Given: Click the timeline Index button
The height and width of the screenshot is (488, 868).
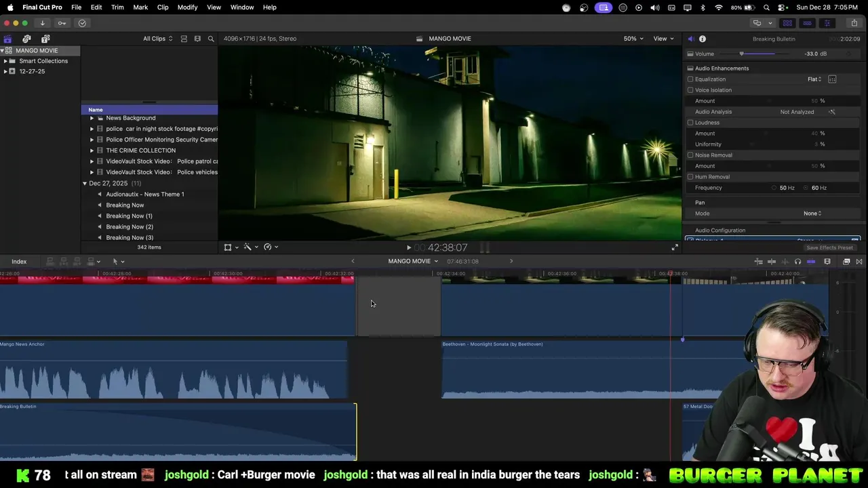Looking at the screenshot, I should (19, 262).
